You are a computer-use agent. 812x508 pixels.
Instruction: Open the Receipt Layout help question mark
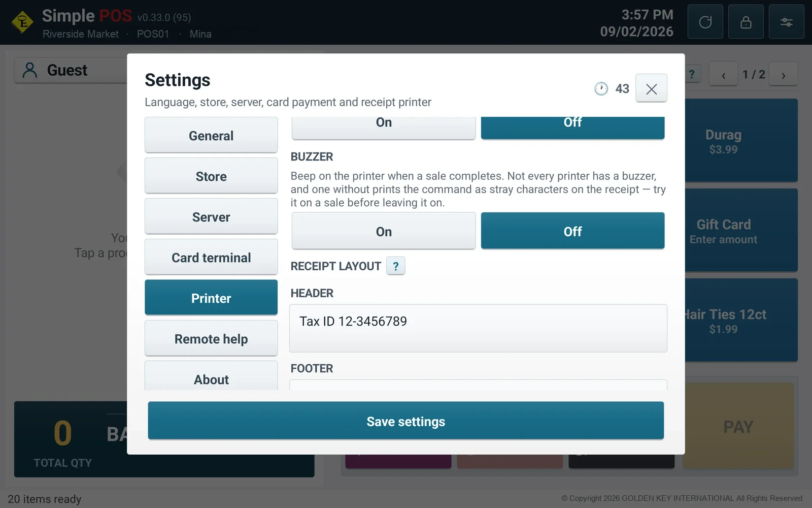coord(396,266)
